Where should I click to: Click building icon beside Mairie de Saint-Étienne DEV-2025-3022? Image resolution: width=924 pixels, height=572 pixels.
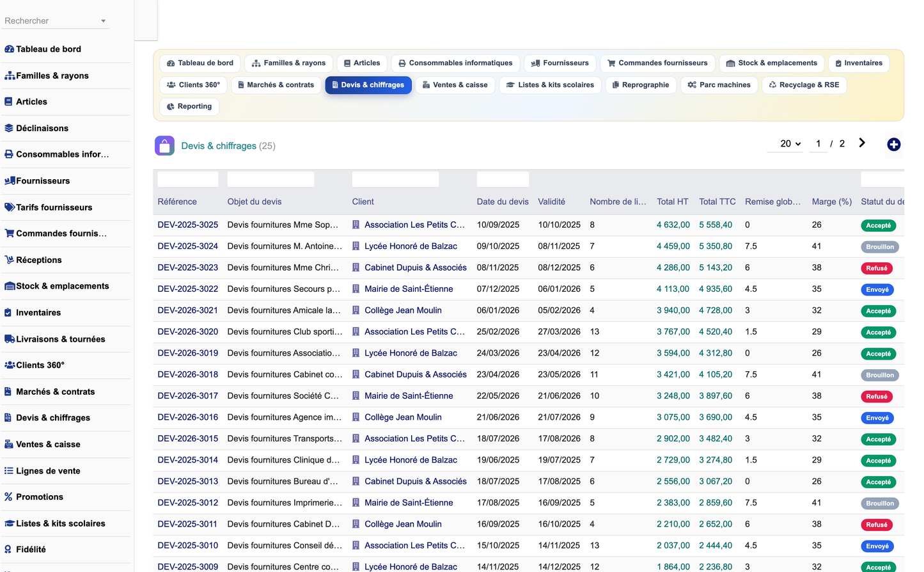pyautogui.click(x=356, y=289)
